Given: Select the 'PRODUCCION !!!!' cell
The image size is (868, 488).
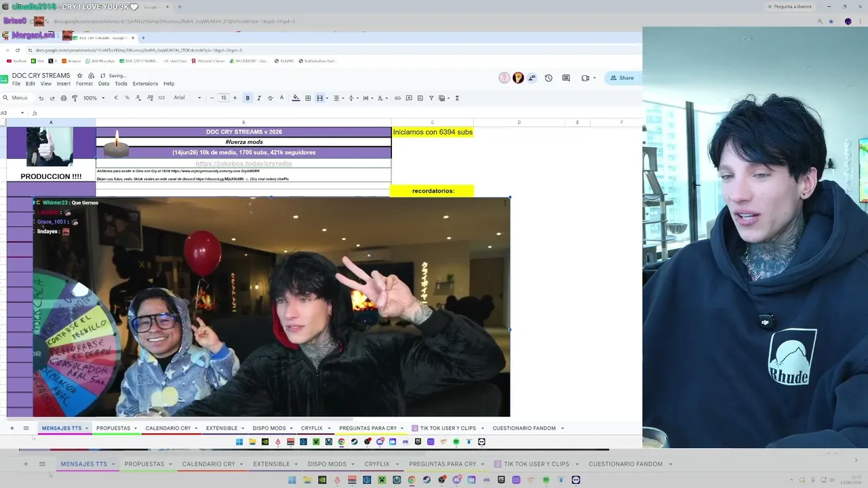Looking at the screenshot, I should pyautogui.click(x=51, y=177).
